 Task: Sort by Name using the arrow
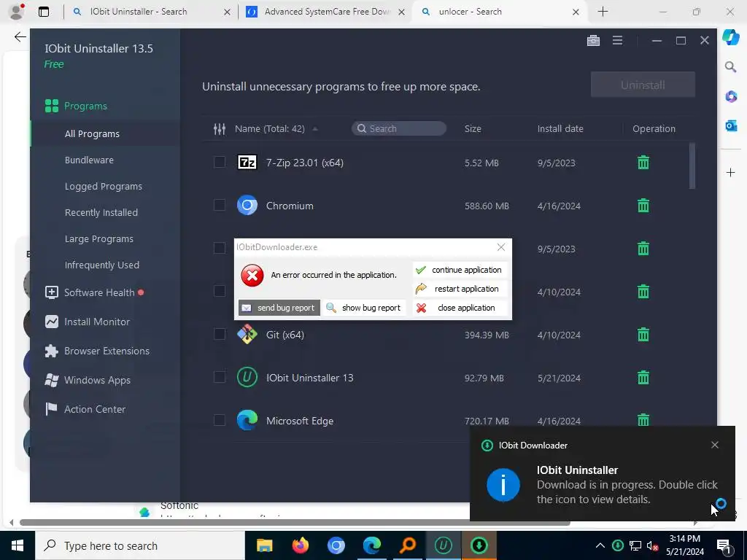(x=315, y=129)
